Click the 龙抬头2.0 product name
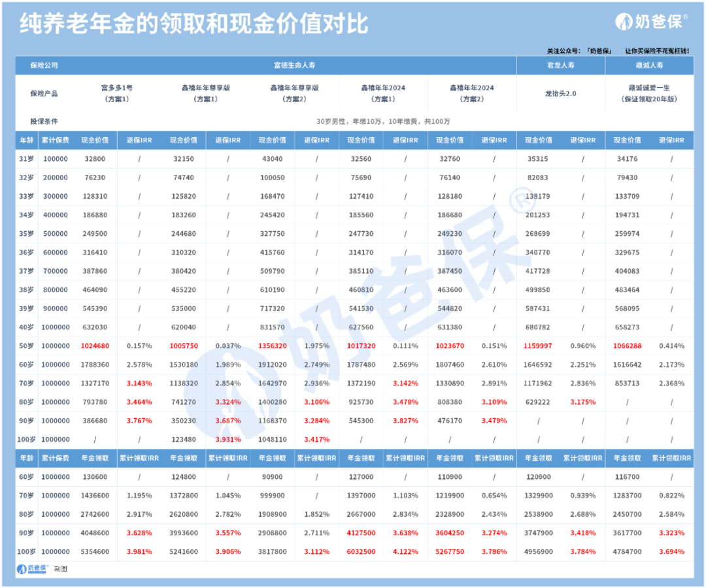Screen dimensions: 706x588 click(x=560, y=93)
